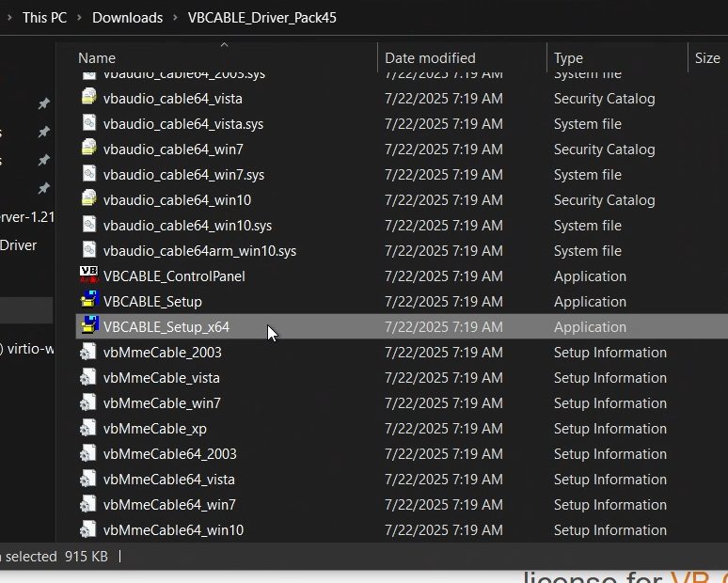Select file name VBCABLE_ControlPanel

pyautogui.click(x=174, y=276)
